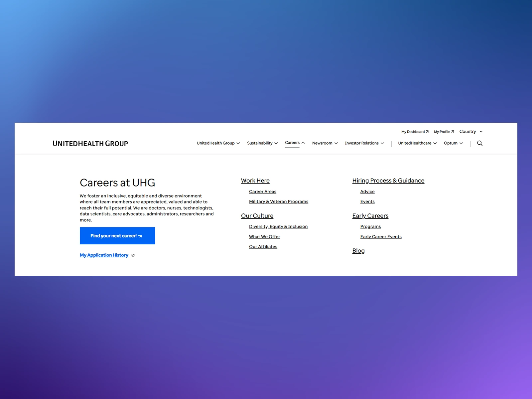Open Early Career Events link
The height and width of the screenshot is (399, 532).
pyautogui.click(x=381, y=237)
